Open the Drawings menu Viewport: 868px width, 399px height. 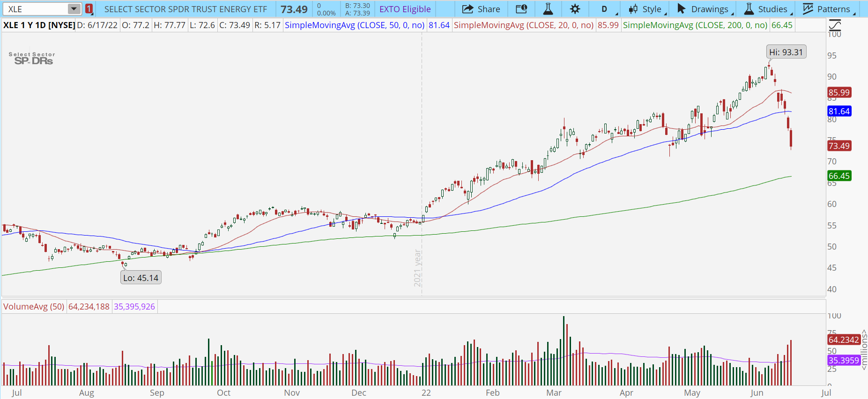coord(703,9)
